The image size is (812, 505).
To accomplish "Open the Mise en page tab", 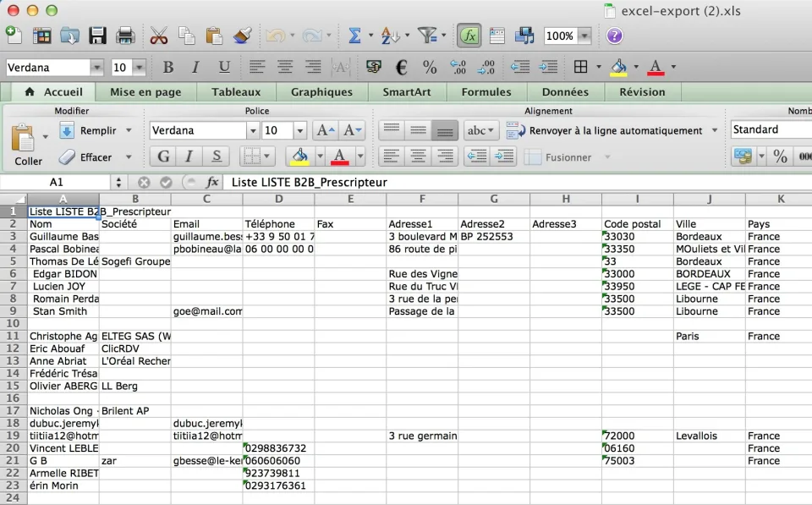I will [145, 92].
